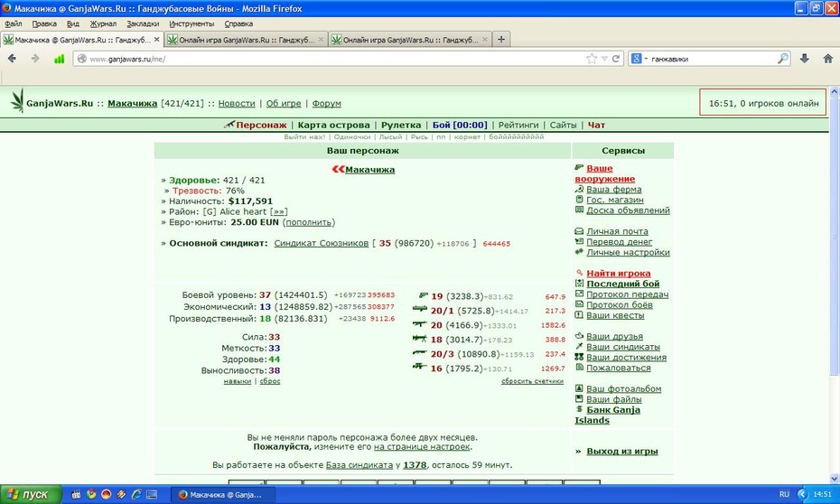Open the Downloads arrow icon in the toolbar
840x504 pixels.
[804, 59]
